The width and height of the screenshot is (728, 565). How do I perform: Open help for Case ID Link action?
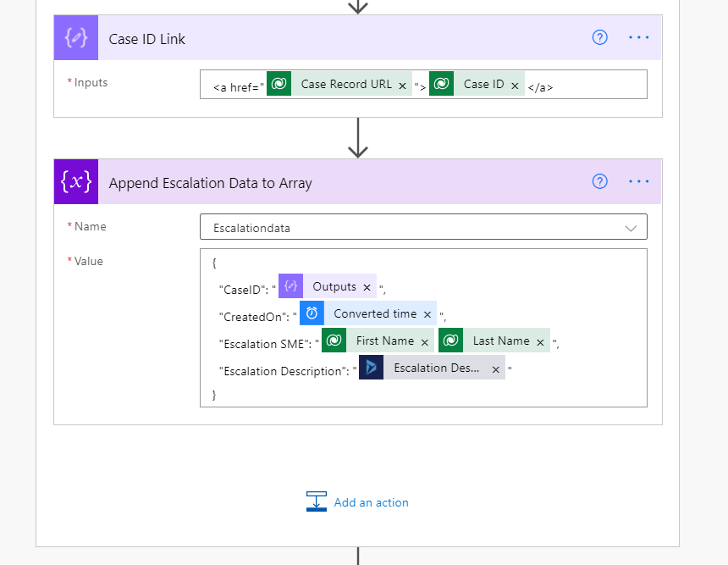tap(600, 37)
